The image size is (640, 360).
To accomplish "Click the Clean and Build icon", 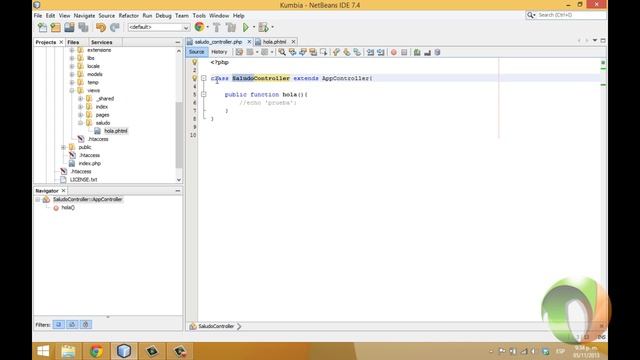I will (x=231, y=27).
